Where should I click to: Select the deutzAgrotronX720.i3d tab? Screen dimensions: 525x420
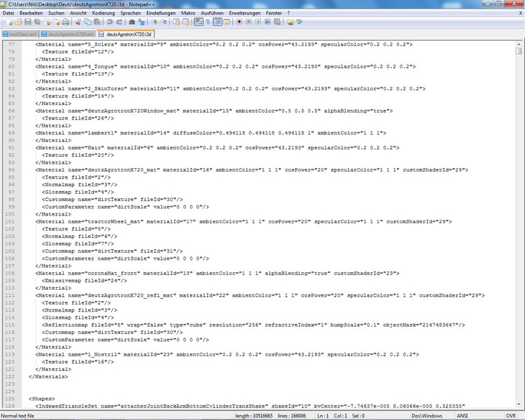pos(125,34)
